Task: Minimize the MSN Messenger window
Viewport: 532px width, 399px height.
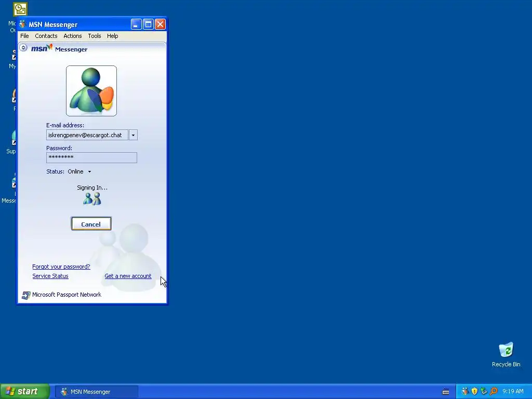Action: 136,24
